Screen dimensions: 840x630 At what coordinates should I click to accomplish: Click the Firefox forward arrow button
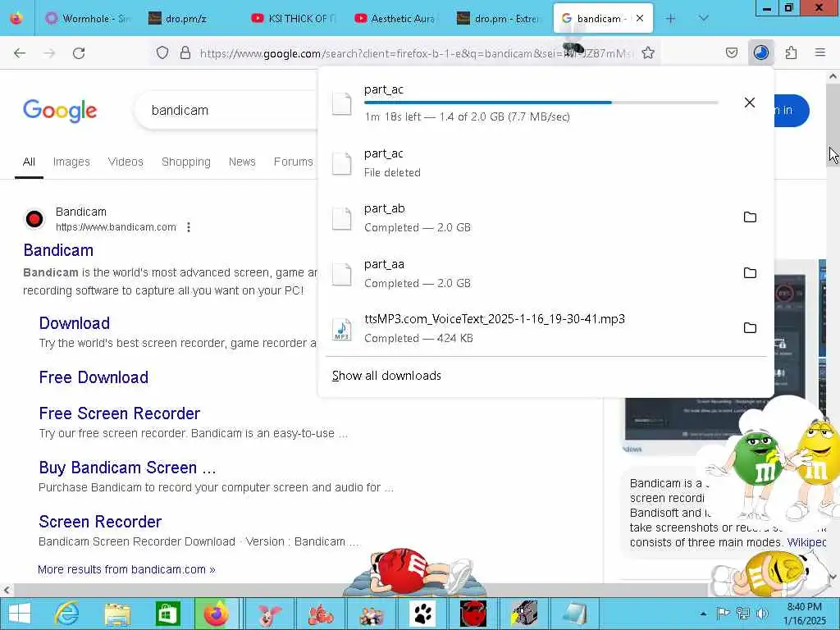point(49,53)
